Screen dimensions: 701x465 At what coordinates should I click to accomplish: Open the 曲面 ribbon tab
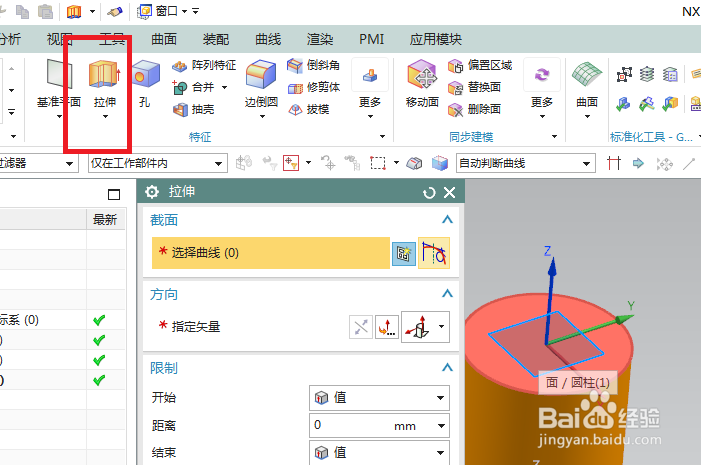pyautogui.click(x=164, y=39)
